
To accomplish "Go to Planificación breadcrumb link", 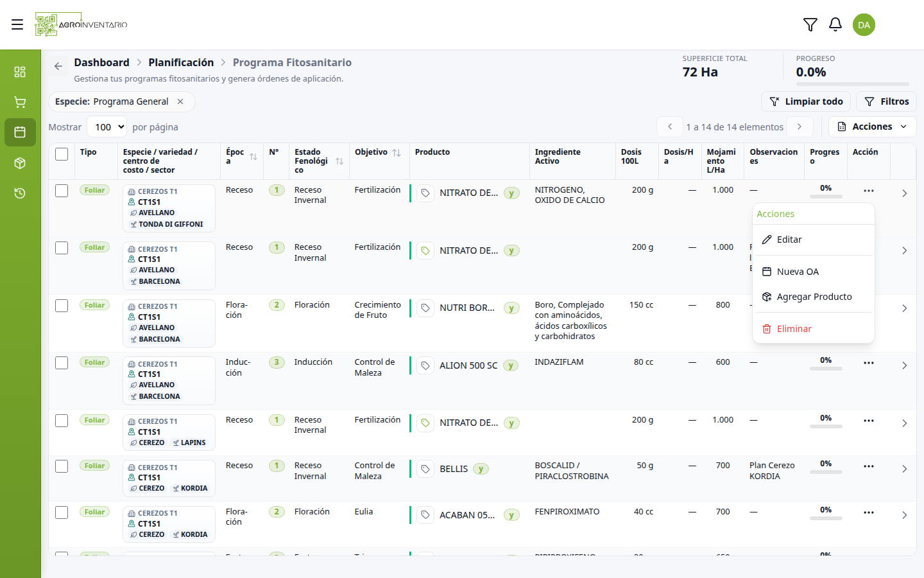I will click(181, 62).
